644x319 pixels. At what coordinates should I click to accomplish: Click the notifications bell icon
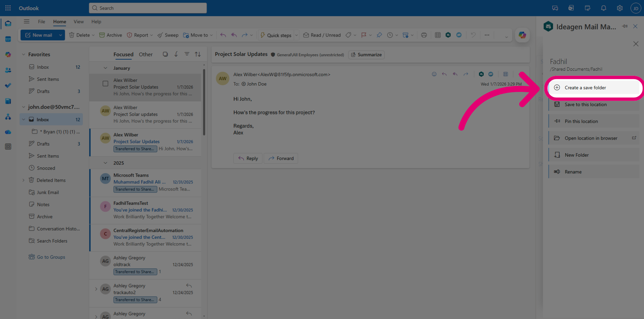[x=603, y=8]
